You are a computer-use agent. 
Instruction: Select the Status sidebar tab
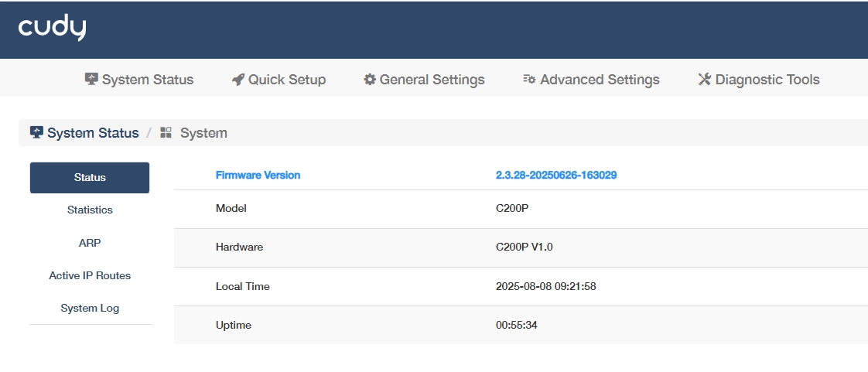tap(90, 177)
